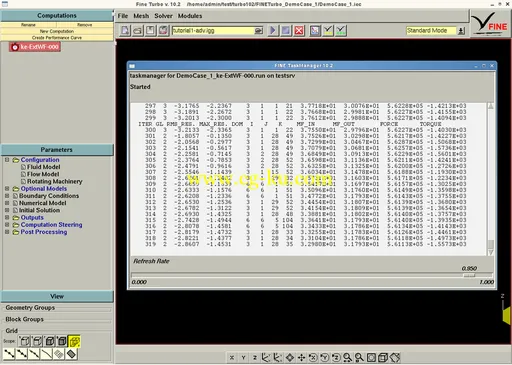Click the second Scope grid icon
This screenshot has width=512, height=365.
(x=37, y=341)
